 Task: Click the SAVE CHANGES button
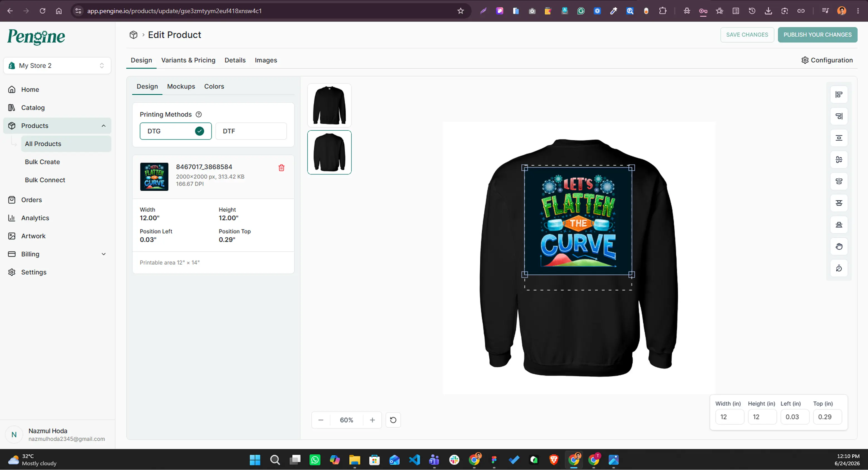point(747,35)
